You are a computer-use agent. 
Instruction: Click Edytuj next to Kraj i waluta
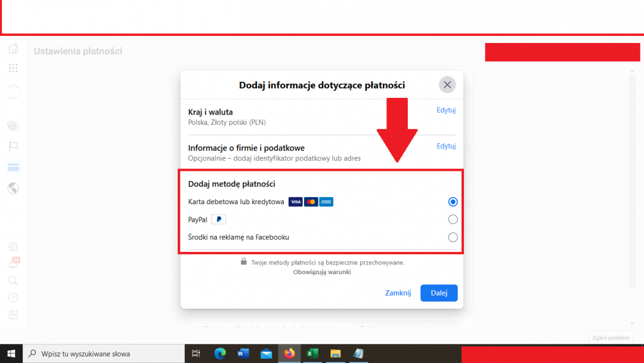445,110
